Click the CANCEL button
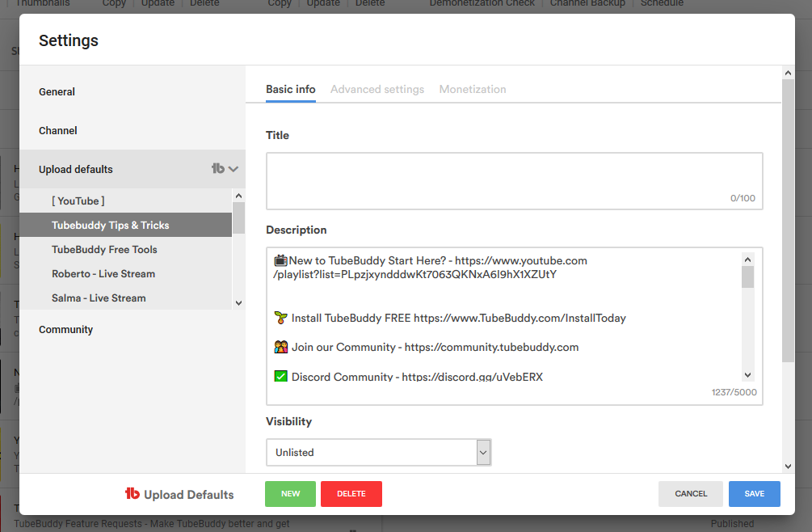 (x=691, y=494)
